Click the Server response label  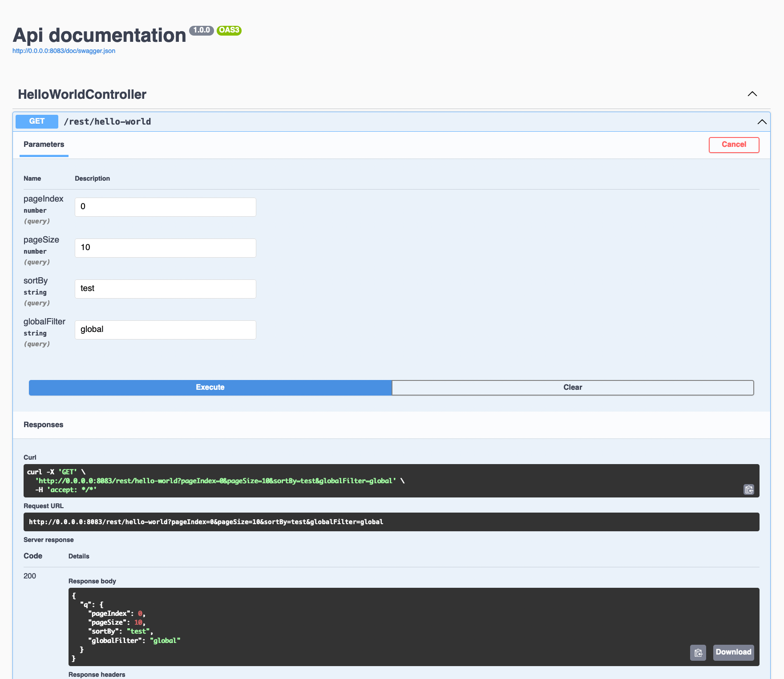[48, 540]
